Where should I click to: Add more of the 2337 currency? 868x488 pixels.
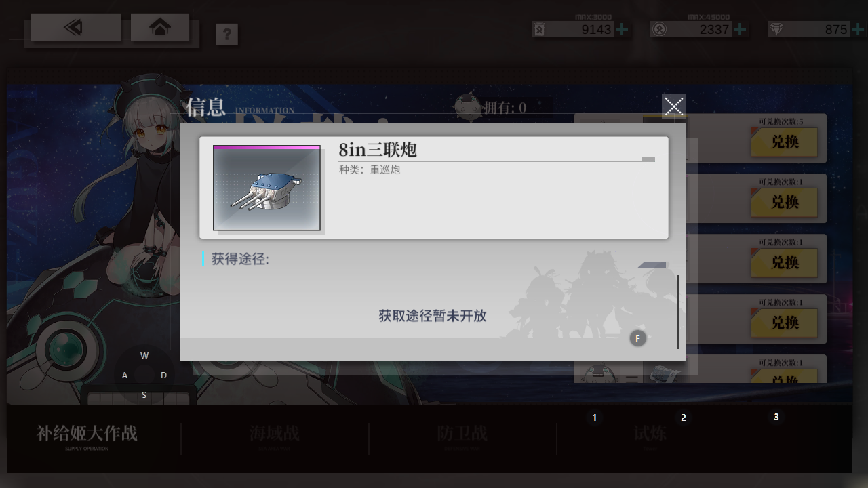(740, 29)
